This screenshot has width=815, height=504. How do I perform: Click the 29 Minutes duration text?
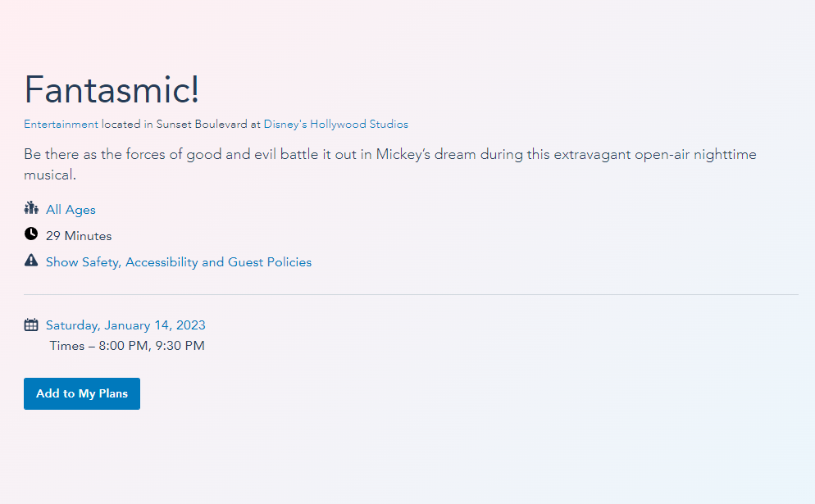pos(79,236)
